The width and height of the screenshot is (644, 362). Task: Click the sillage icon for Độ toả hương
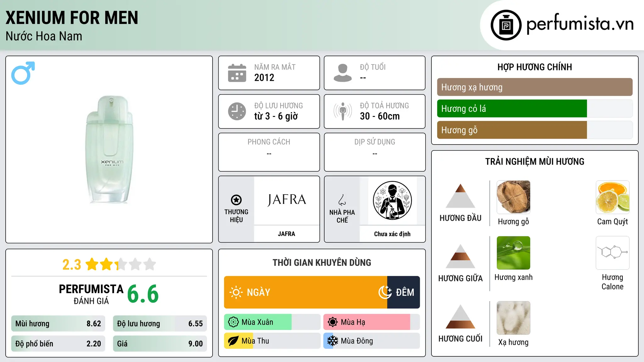click(x=343, y=111)
